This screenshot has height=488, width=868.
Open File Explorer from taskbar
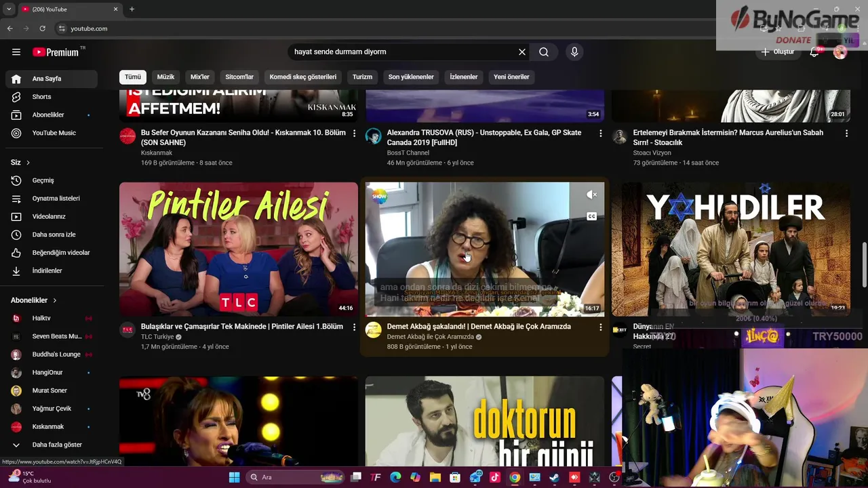pos(435,477)
